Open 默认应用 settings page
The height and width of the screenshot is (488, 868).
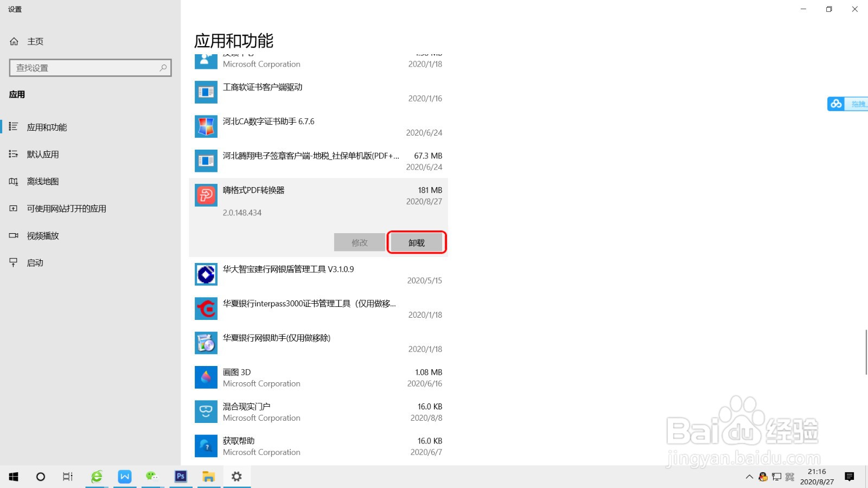(x=90, y=154)
